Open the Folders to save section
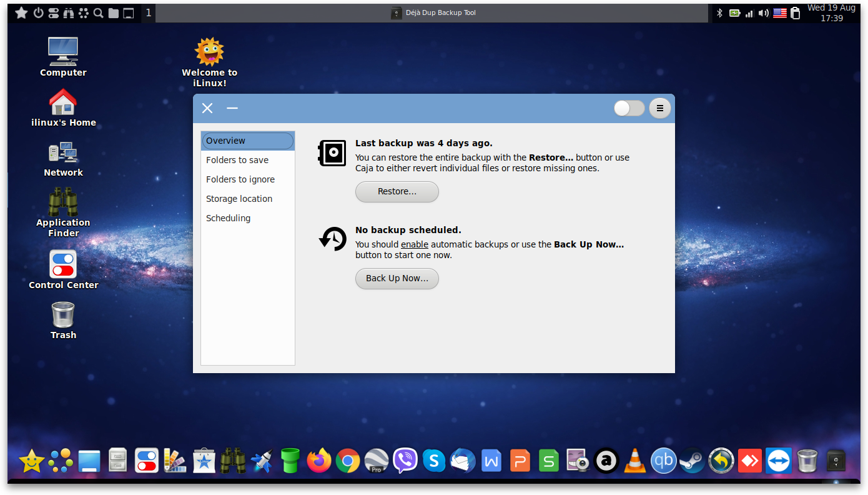Viewport: 868px width, 495px height. point(247,160)
